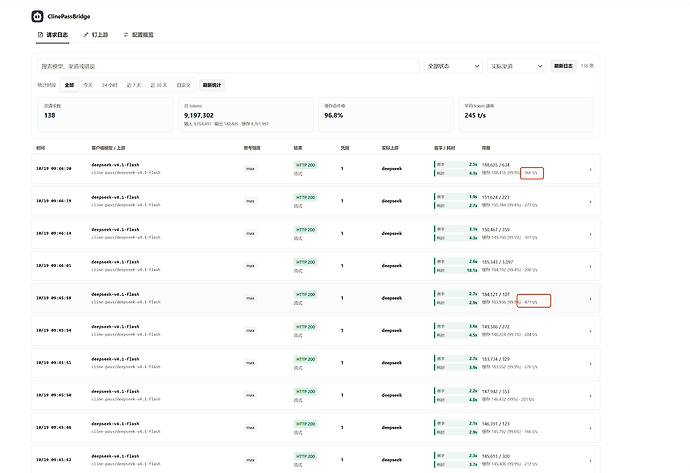690x473 pixels.
Task: Click HTTP 200 badge in the 188,625 / 634 row
Action: [305, 165]
